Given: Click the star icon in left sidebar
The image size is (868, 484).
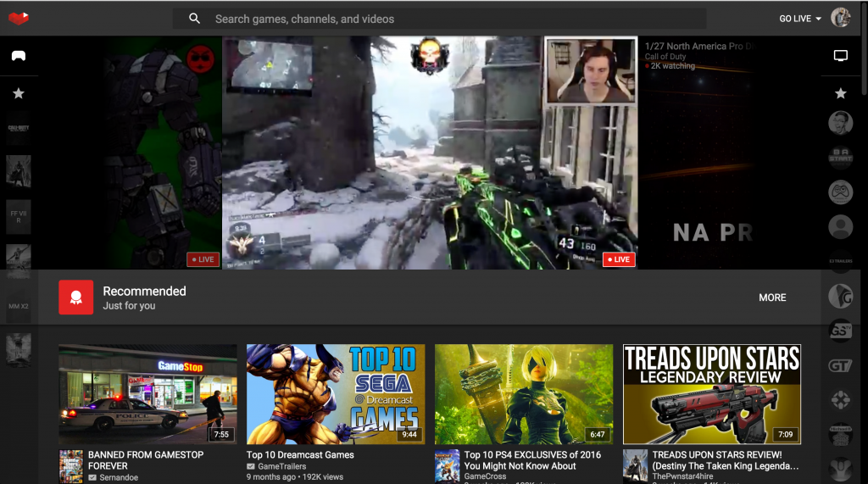Looking at the screenshot, I should (19, 93).
